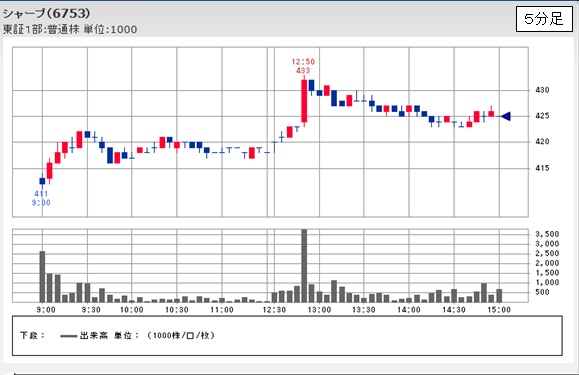Click the 東証1部:普通株 単位:1000 subtitle
The width and height of the screenshot is (579, 375).
(70, 30)
